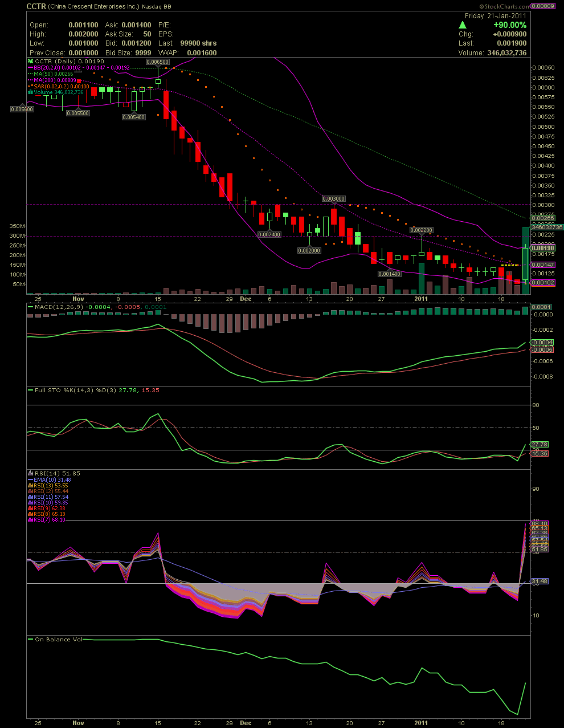Click the candlestick icon beside CCTR (Daily)
The image size is (564, 728).
click(x=31, y=61)
